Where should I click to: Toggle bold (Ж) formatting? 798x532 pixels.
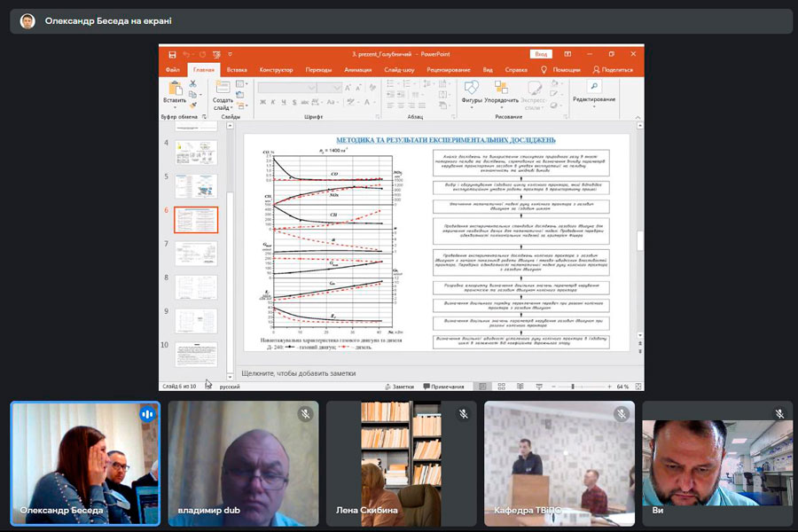(262, 102)
